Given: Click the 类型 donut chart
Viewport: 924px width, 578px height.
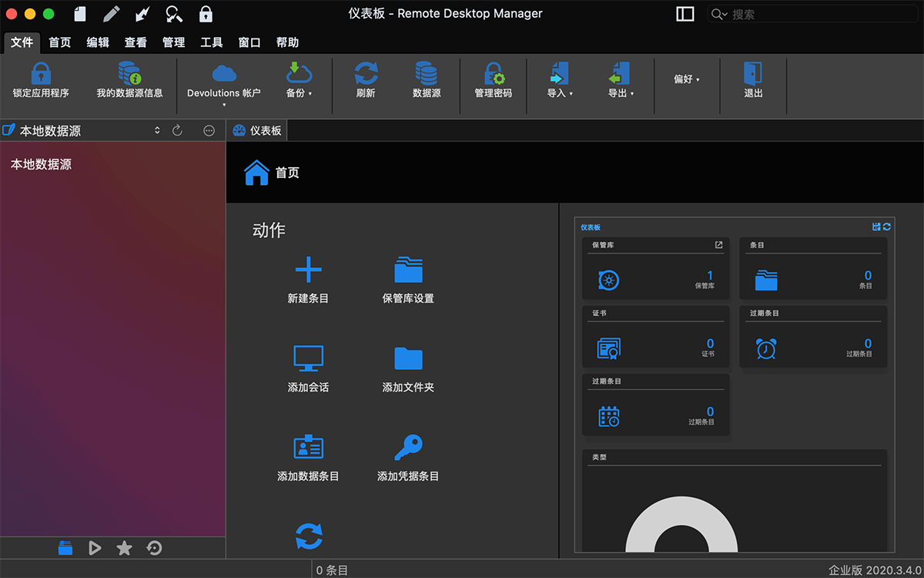Looking at the screenshot, I should pos(683,524).
